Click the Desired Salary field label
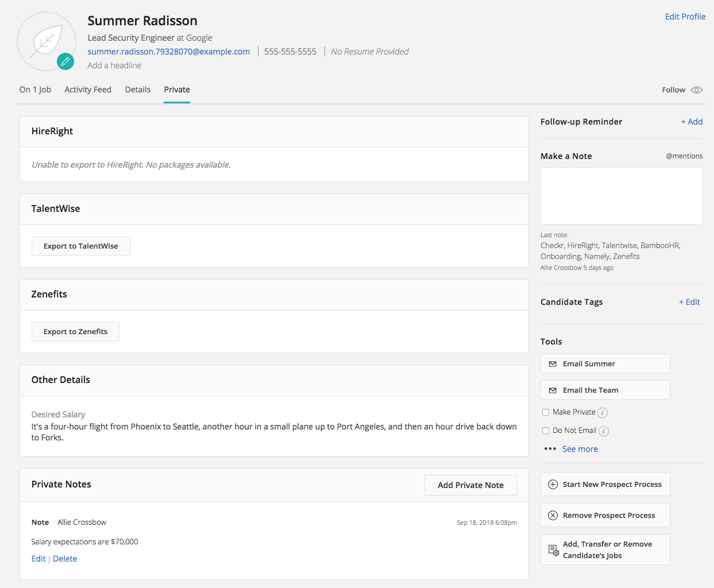714x588 pixels. pos(58,415)
